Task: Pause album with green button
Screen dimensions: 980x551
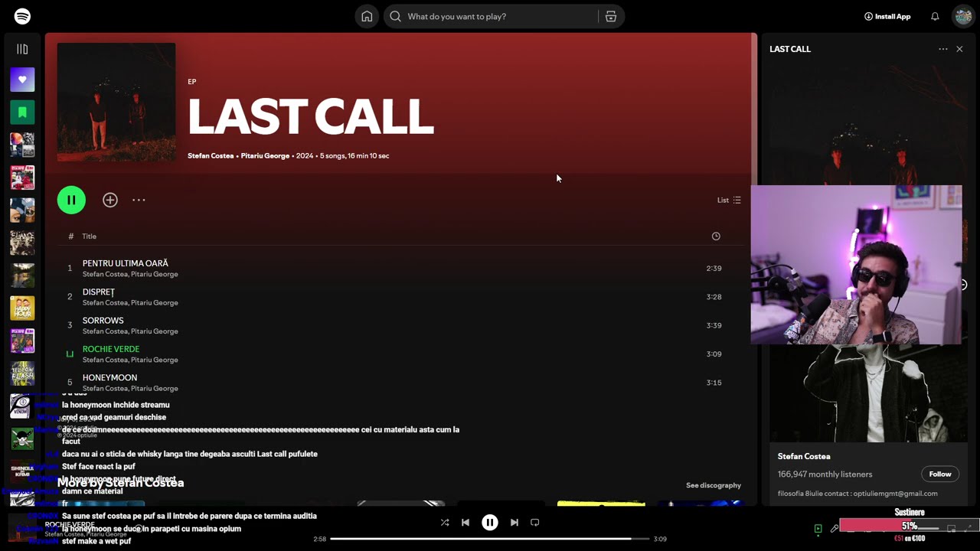Action: pyautogui.click(x=71, y=200)
